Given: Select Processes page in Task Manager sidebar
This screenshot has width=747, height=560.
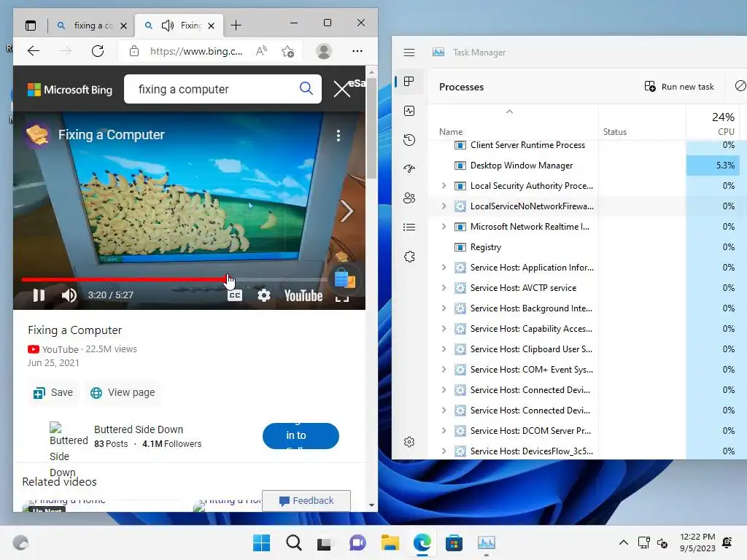Looking at the screenshot, I should click(409, 82).
